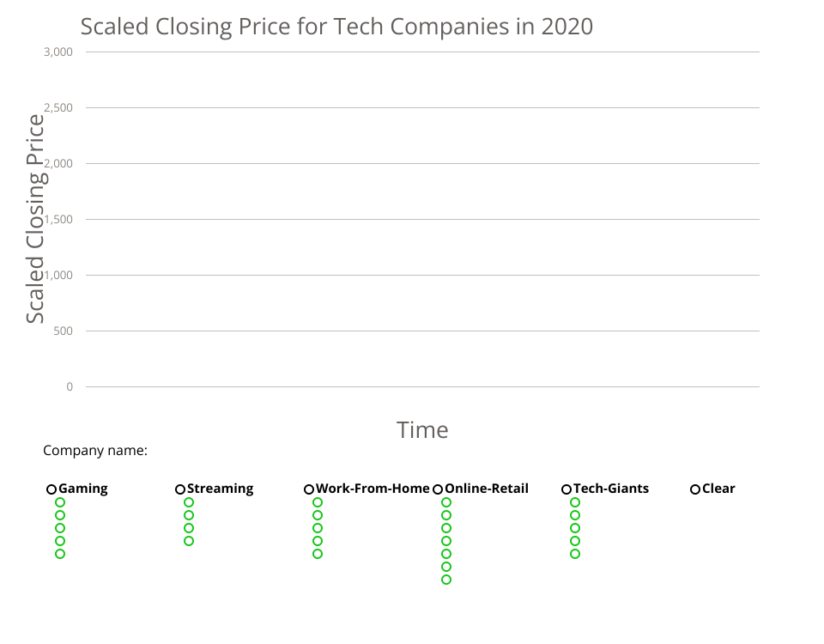Viewport: 824px width, 644px height.
Task: Click the Company name legend heading
Action: coord(95,450)
